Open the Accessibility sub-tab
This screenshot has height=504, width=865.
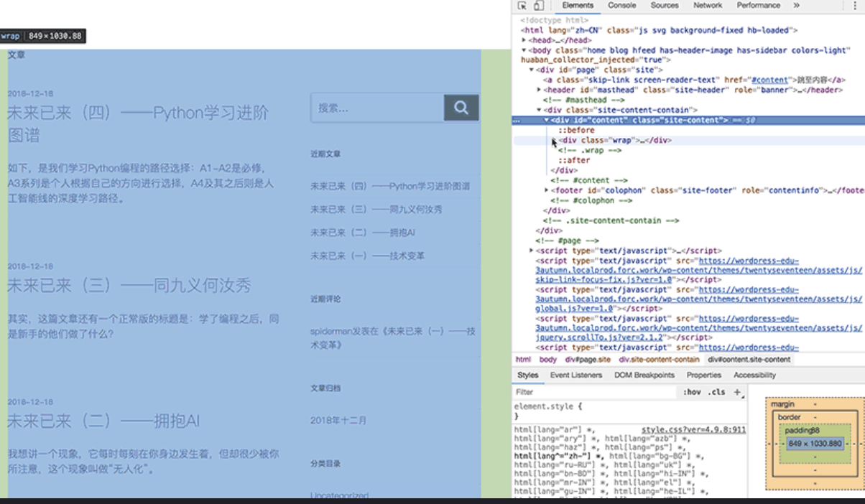[x=754, y=375]
